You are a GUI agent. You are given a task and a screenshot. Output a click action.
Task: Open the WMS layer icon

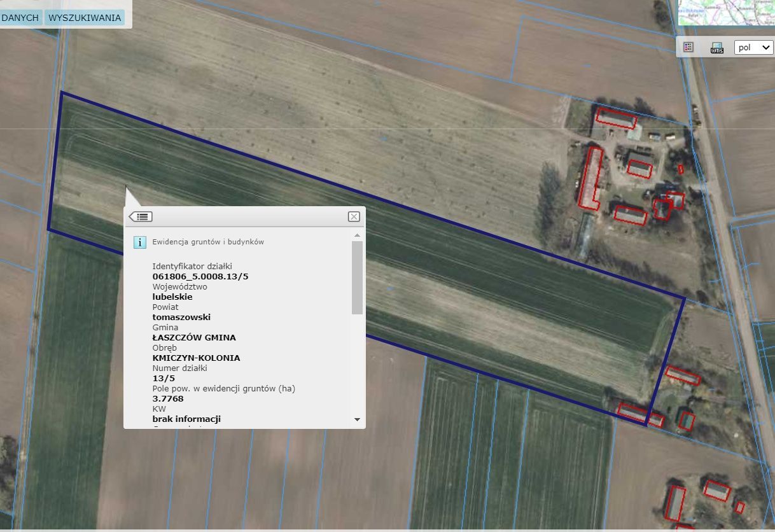click(717, 48)
